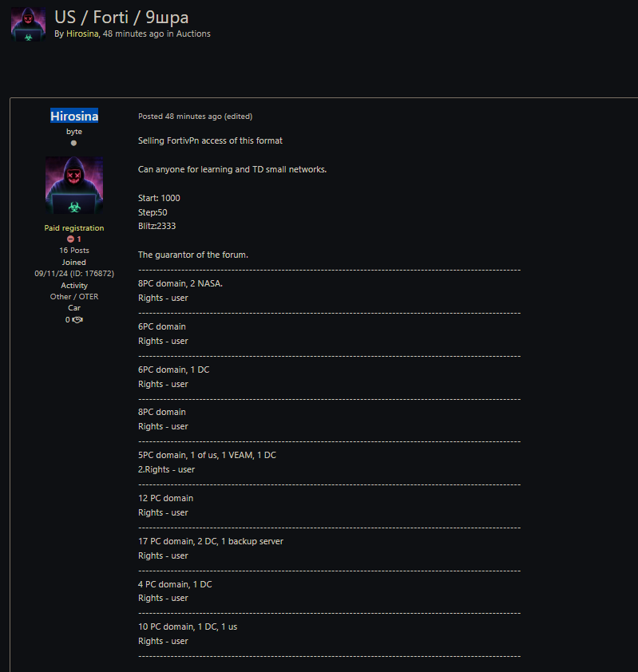Open the large hooded avatar in the post sidebar
Image resolution: width=638 pixels, height=672 pixels.
point(74,185)
